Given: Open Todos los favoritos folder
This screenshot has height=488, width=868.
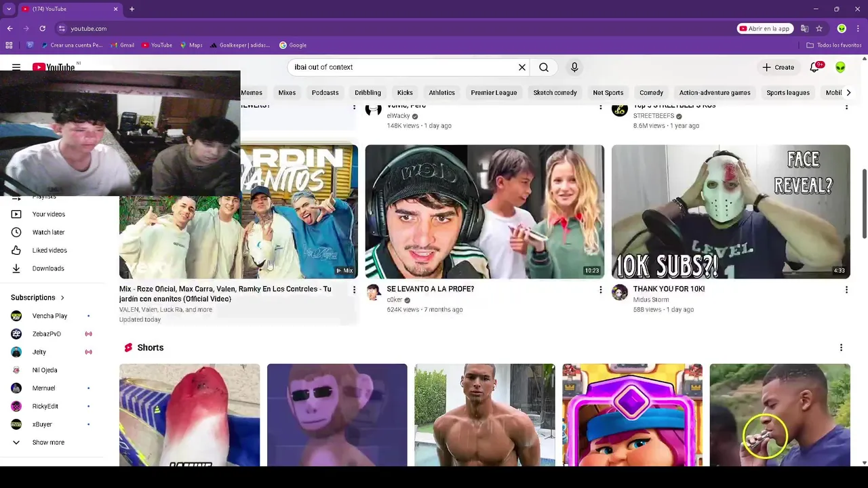Looking at the screenshot, I should [834, 45].
